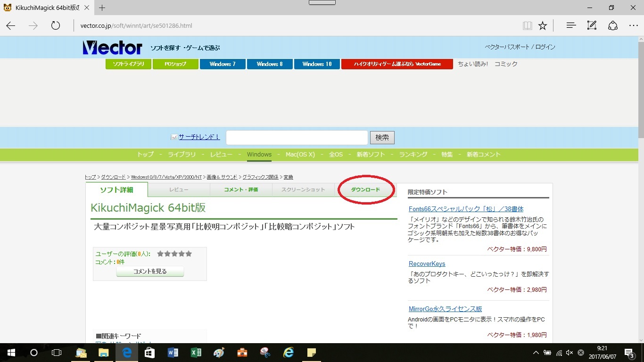Select 全OS in green nav bar
This screenshot has width=644, height=362.
pos(336,155)
